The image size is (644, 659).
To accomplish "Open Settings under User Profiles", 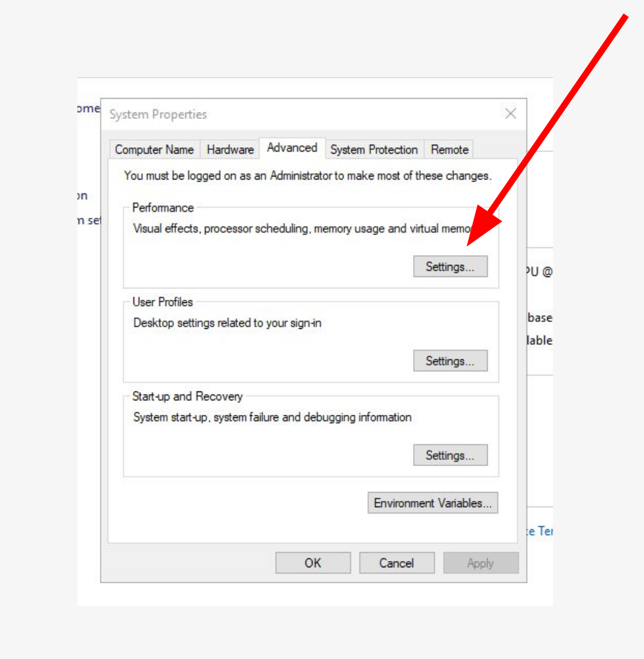I will [450, 360].
